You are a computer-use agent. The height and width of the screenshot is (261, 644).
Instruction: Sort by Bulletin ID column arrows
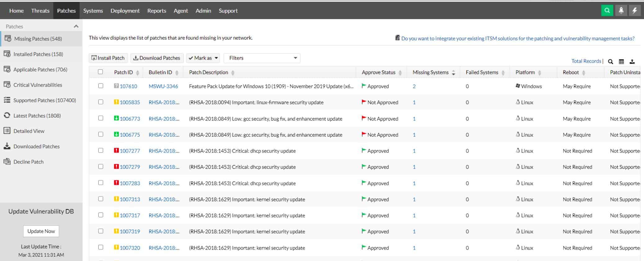177,73
